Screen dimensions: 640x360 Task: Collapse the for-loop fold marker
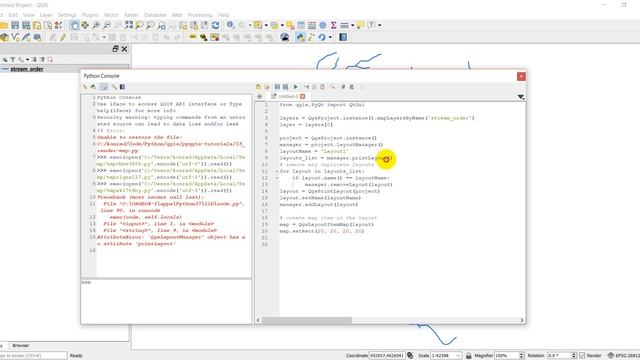point(277,171)
